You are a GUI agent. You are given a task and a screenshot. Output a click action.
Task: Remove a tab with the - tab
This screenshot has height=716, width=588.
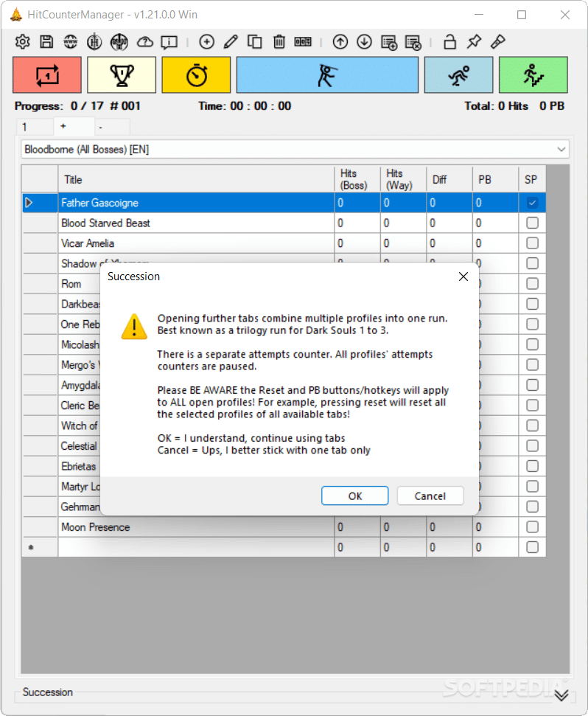pos(112,127)
